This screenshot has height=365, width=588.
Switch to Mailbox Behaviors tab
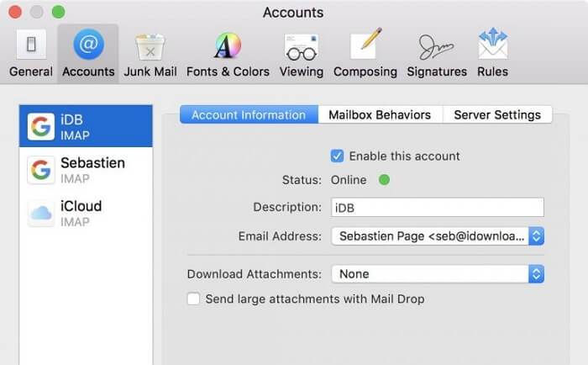[380, 114]
